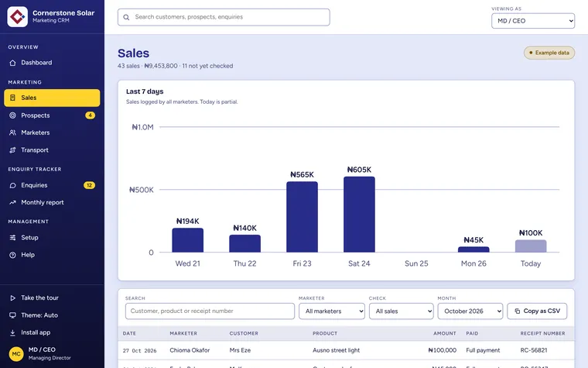Click Chioma Okafor in sales table
The height and width of the screenshot is (368, 588).
190,350
